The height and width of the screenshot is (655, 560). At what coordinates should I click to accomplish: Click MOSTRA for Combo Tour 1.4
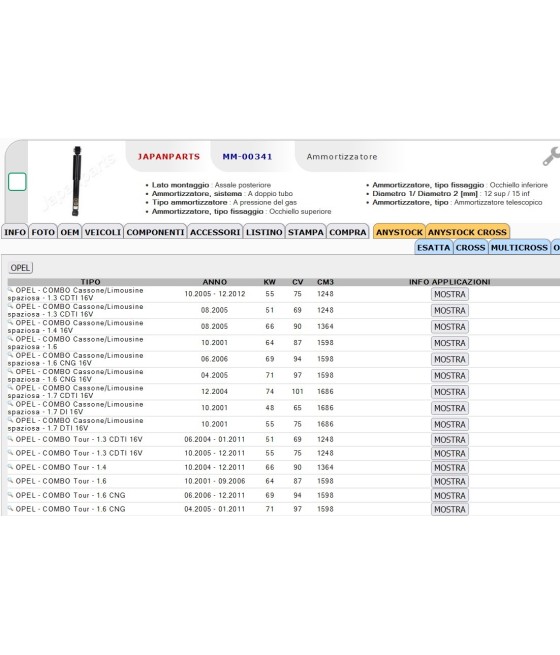450,467
